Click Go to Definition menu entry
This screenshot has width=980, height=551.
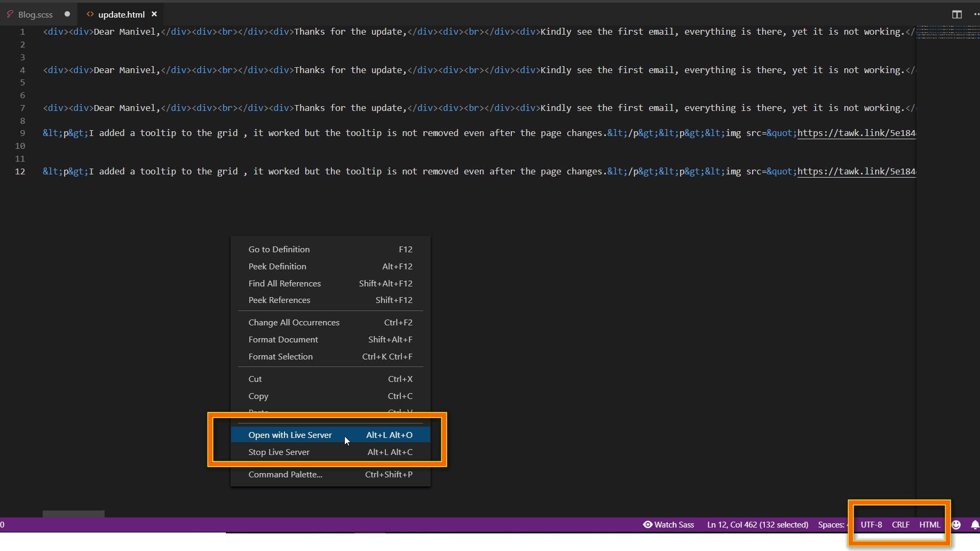pos(279,250)
